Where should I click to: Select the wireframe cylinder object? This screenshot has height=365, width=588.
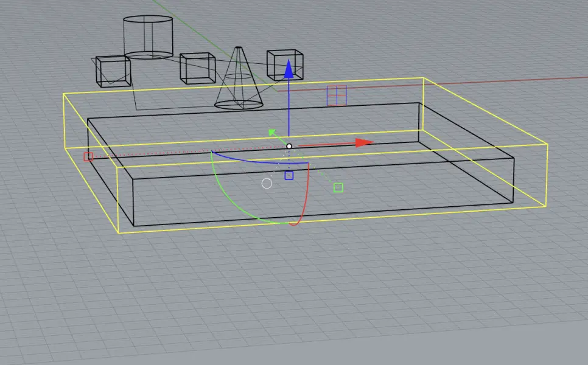coord(147,36)
